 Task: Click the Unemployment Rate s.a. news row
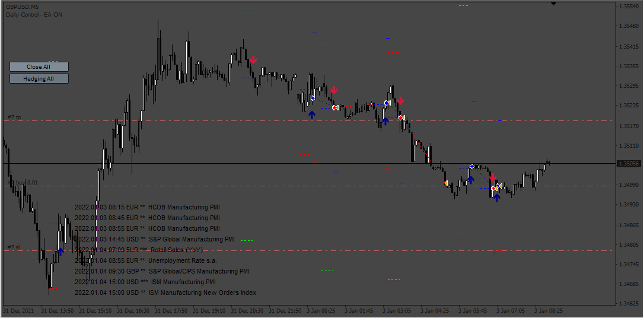coord(146,260)
